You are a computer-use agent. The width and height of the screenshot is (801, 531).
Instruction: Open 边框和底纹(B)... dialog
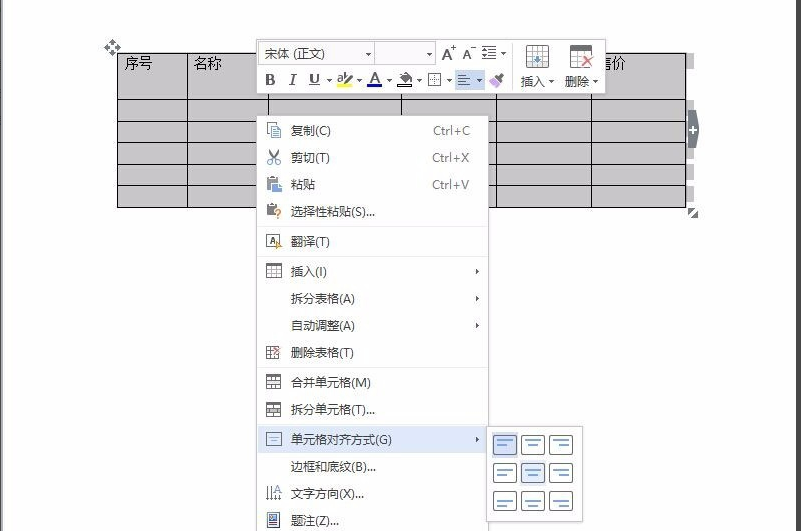(x=373, y=467)
